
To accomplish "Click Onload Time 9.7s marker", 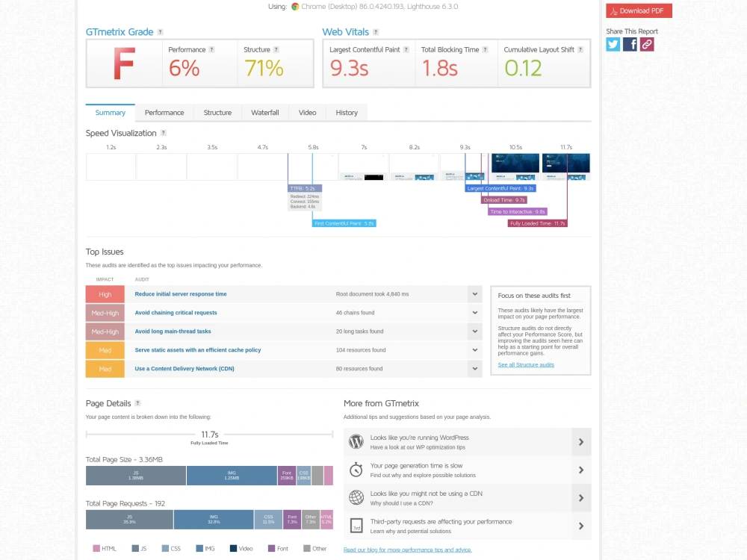I will (x=504, y=200).
